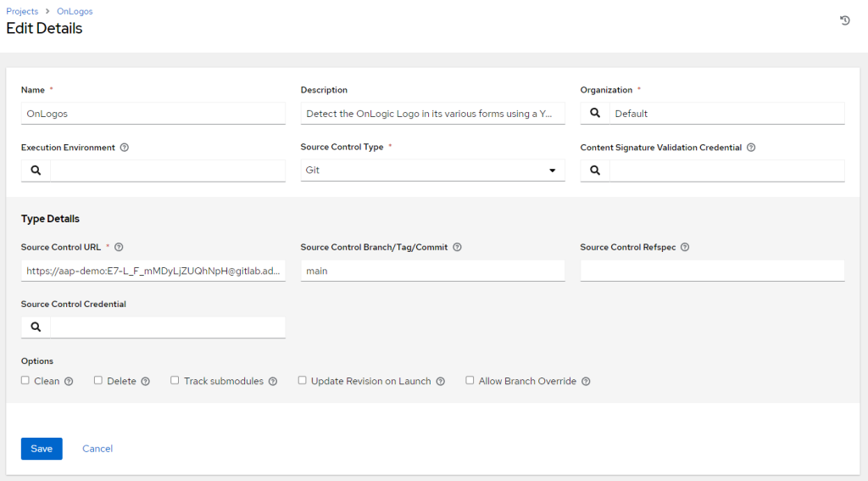Open the OnLogos breadcrumb link
Viewport: 868px width, 481px height.
click(76, 12)
